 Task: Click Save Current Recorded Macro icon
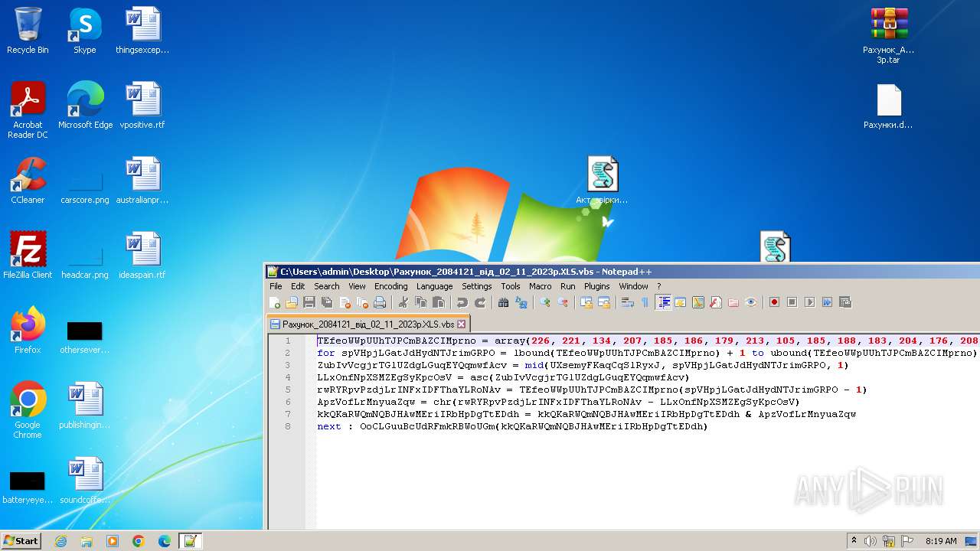click(x=844, y=302)
